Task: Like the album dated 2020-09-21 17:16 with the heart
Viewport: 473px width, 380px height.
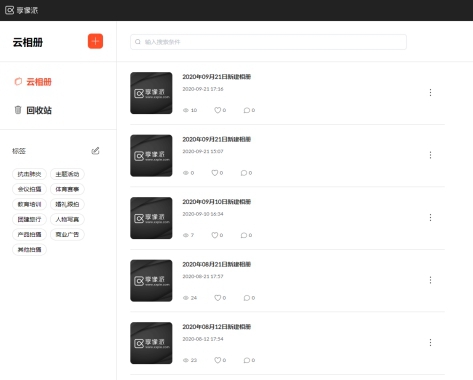Action: pyautogui.click(x=217, y=110)
